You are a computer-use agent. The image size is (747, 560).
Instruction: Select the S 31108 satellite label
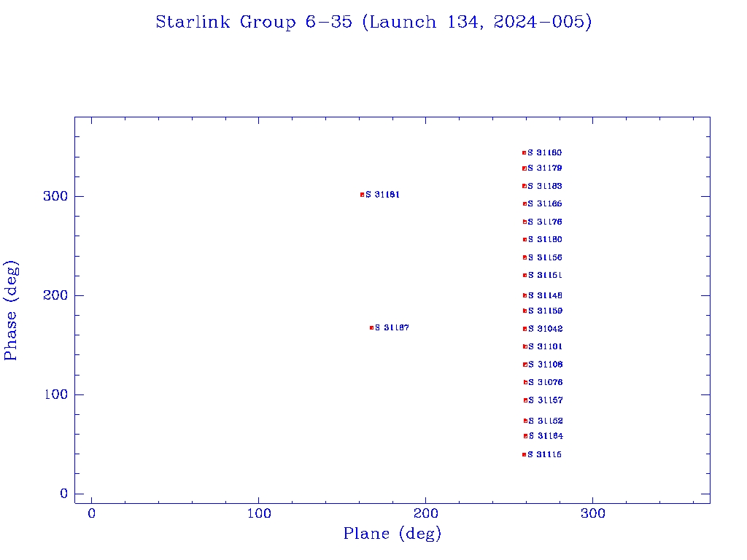coord(546,365)
